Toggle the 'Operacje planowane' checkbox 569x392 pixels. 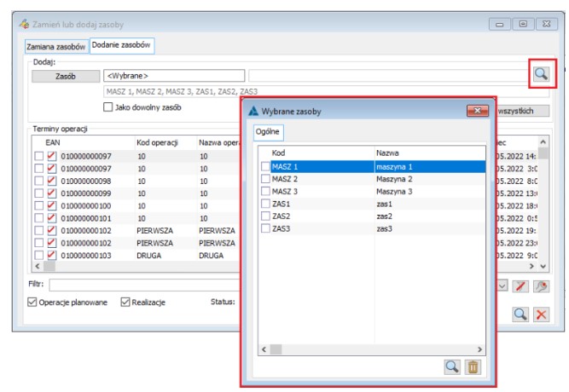pos(33,302)
